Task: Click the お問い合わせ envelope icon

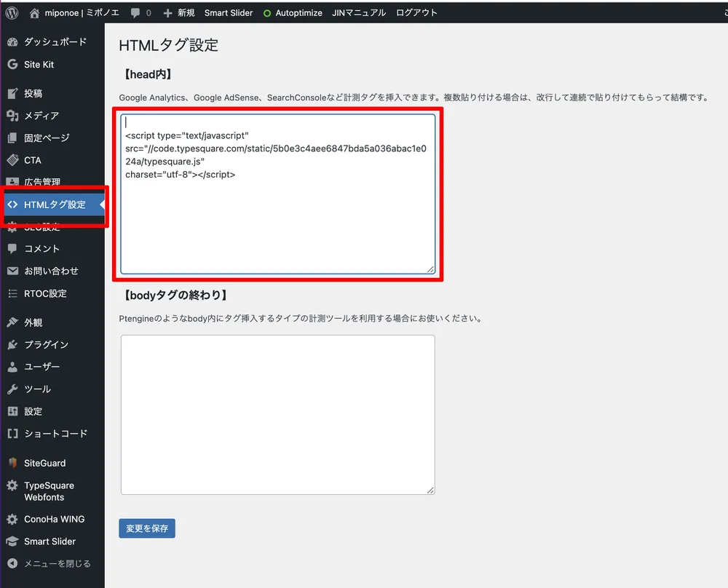Action: pos(12,271)
